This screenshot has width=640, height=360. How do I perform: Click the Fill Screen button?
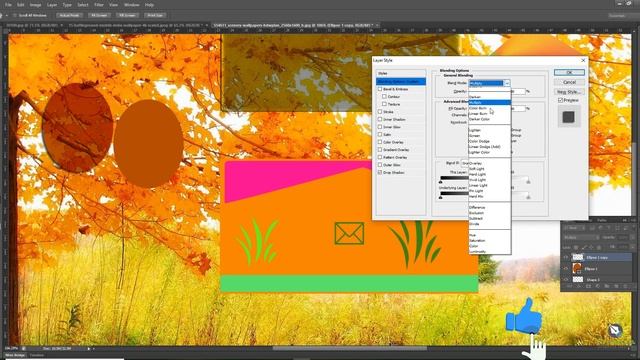[127, 15]
